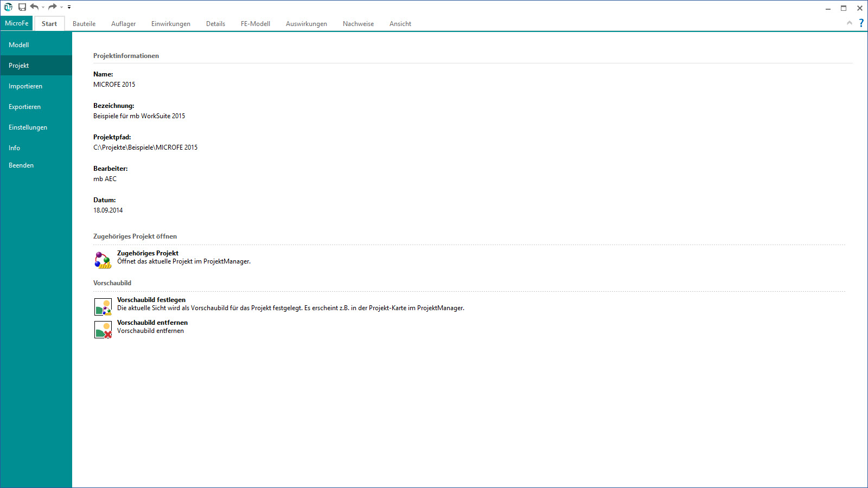Viewport: 868px width, 488px height.
Task: Switch to the Nachweise ribbon tab
Action: pos(358,24)
